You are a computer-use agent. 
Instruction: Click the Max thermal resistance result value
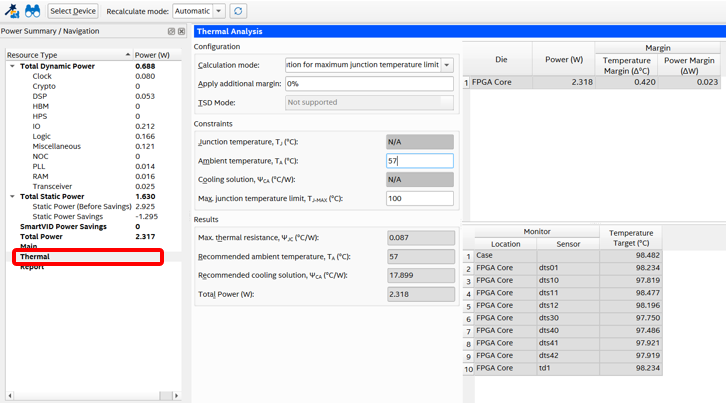pyautogui.click(x=421, y=238)
